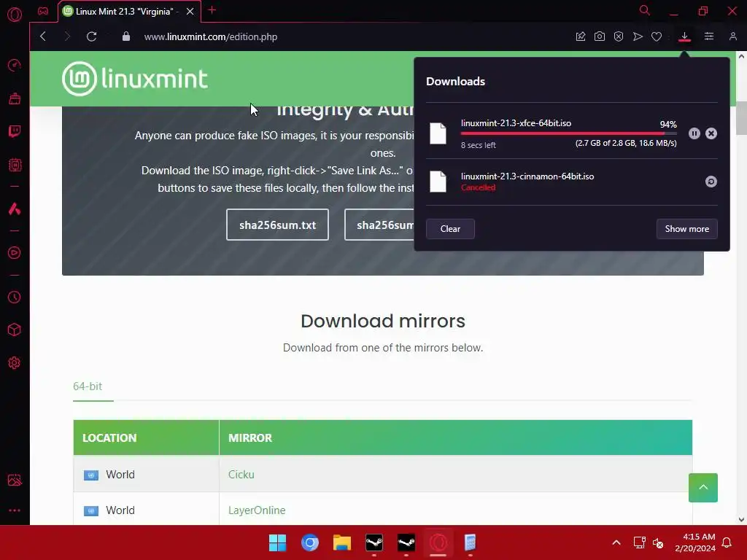Viewport: 747px width, 560px height.
Task: Open the notification bell in the taskbar
Action: pos(727,542)
